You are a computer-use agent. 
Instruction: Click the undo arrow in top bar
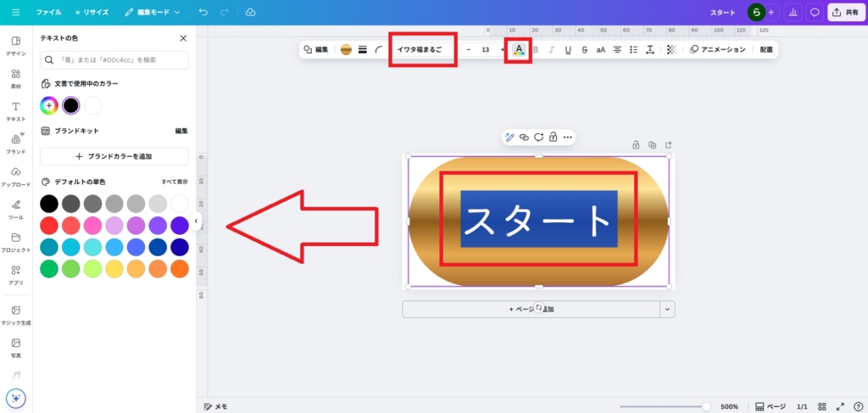203,13
